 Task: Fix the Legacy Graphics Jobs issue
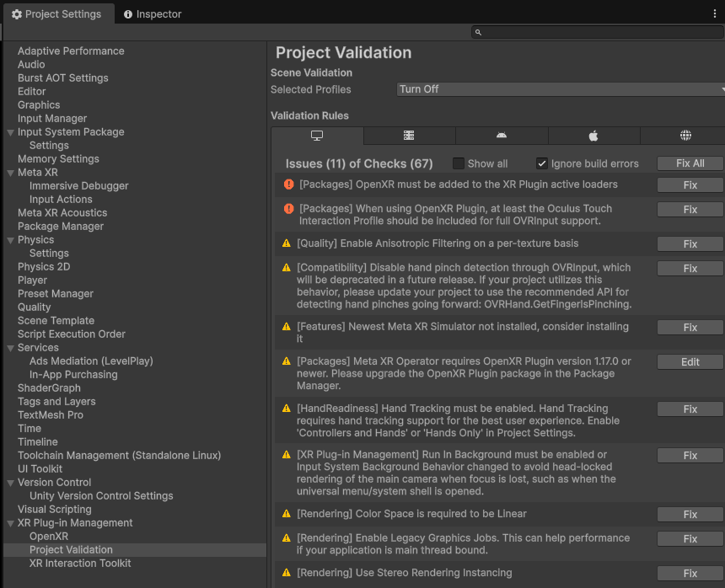click(690, 538)
